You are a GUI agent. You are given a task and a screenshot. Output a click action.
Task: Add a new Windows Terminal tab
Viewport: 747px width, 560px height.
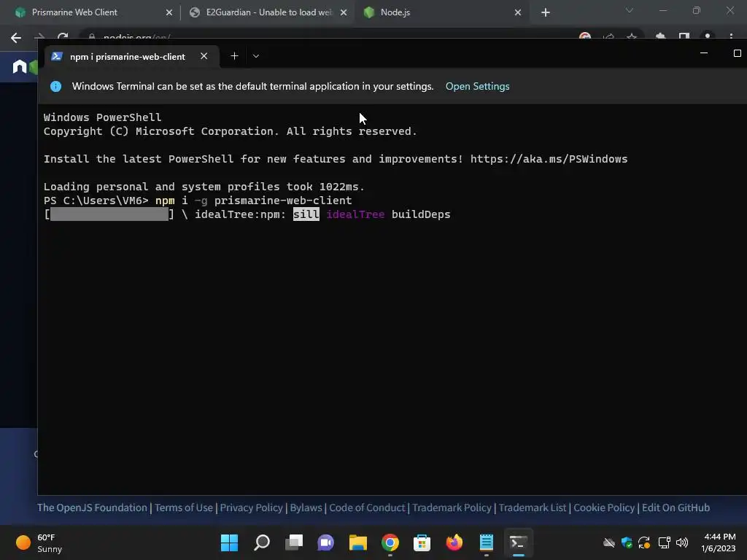(x=234, y=56)
